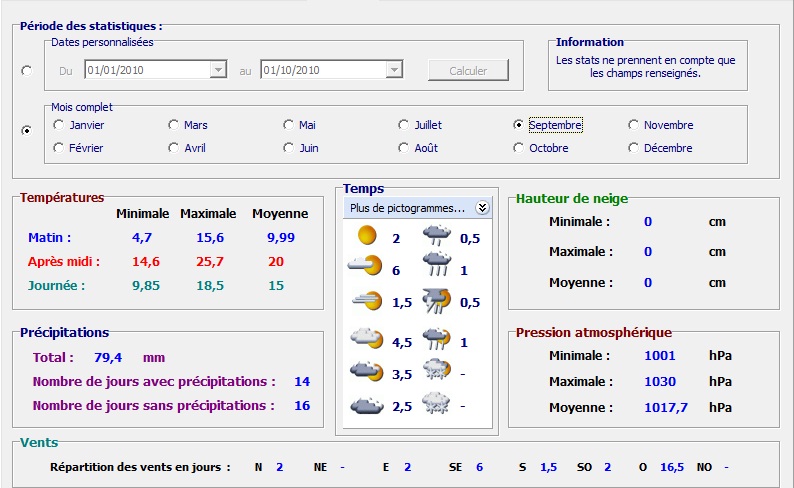
Task: Select Mai month option
Action: coord(299,125)
